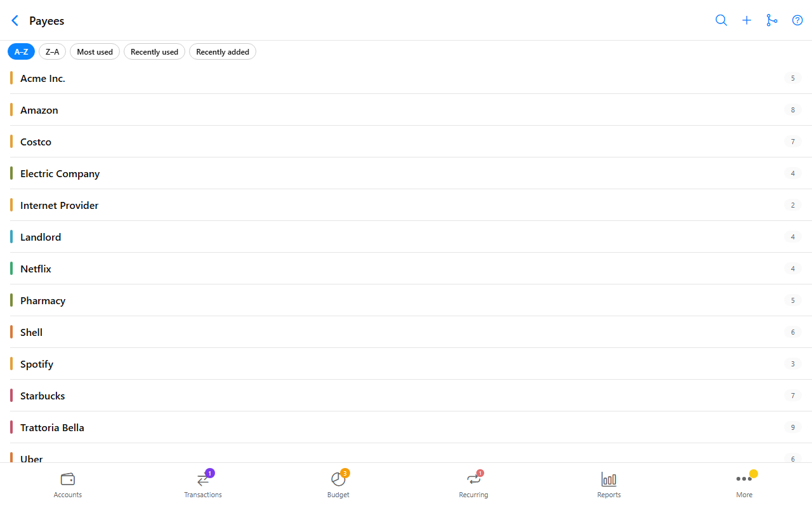Open the Budget pie chart icon

coord(338,479)
